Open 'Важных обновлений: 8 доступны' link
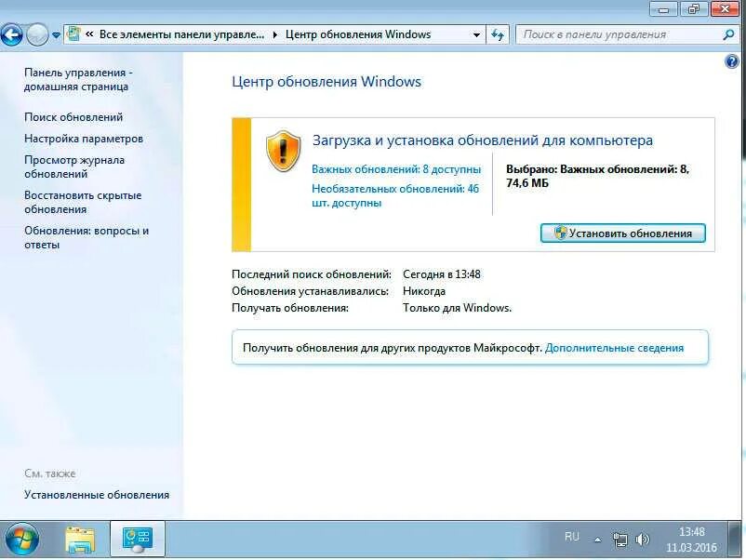Screen dimensions: 746x560 coord(396,169)
